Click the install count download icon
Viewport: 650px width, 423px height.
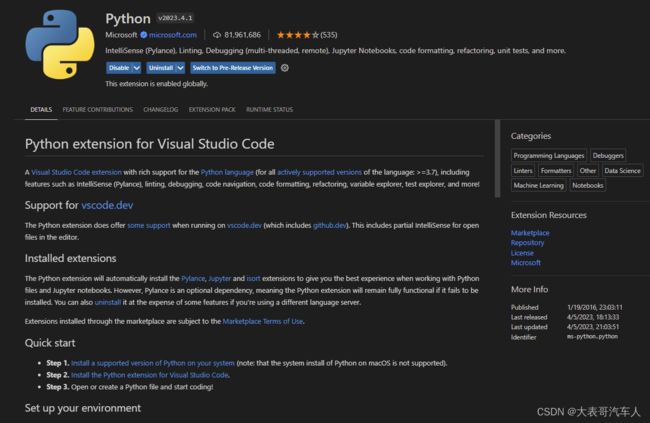(217, 35)
